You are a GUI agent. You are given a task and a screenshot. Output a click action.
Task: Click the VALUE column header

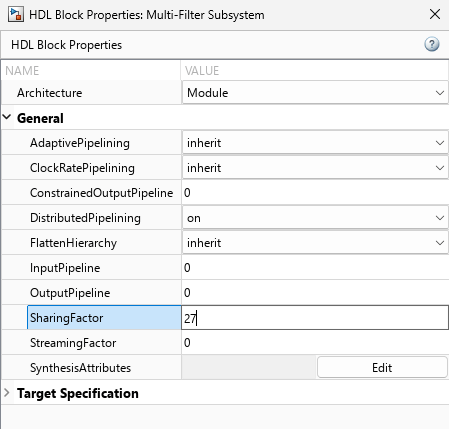pos(202,71)
